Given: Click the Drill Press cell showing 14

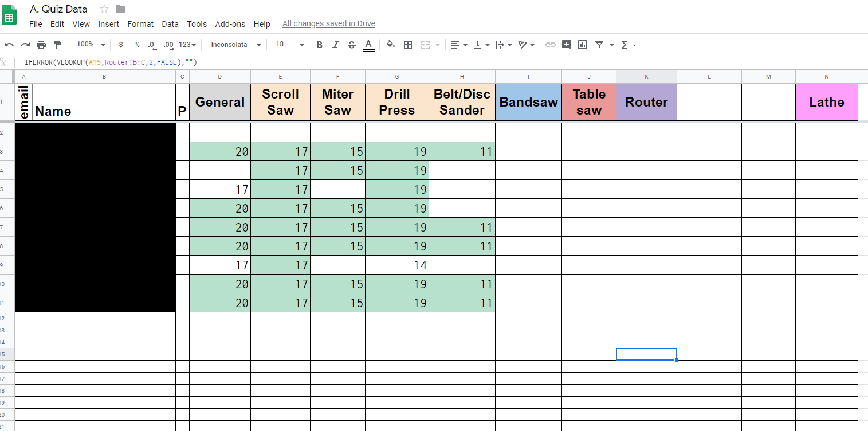Looking at the screenshot, I should click(397, 265).
